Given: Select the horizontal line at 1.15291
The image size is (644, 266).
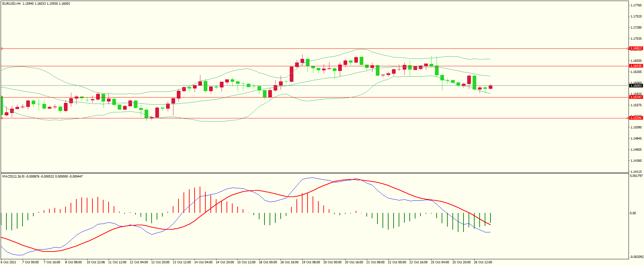Looking at the screenshot, I should point(314,118).
